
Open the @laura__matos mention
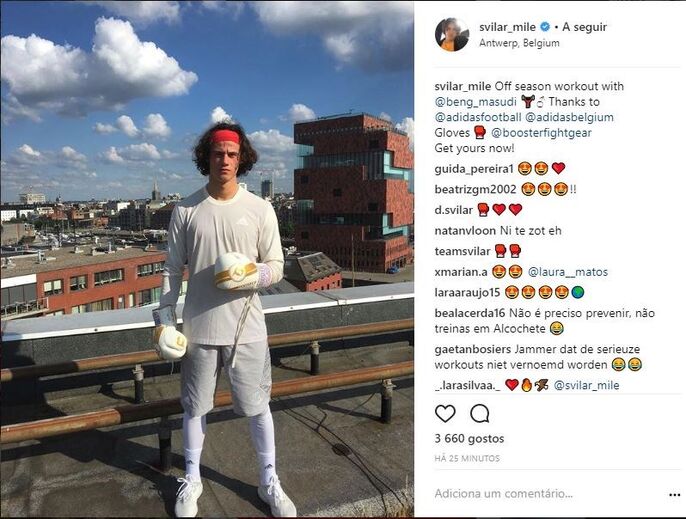coord(568,272)
